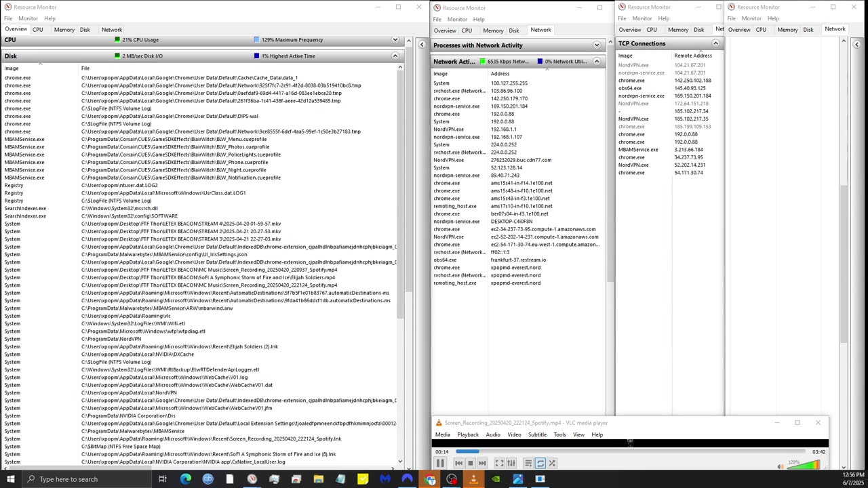
Task: Switch to CPU tab in leftmost Resource Monitor
Action: [x=37, y=30]
